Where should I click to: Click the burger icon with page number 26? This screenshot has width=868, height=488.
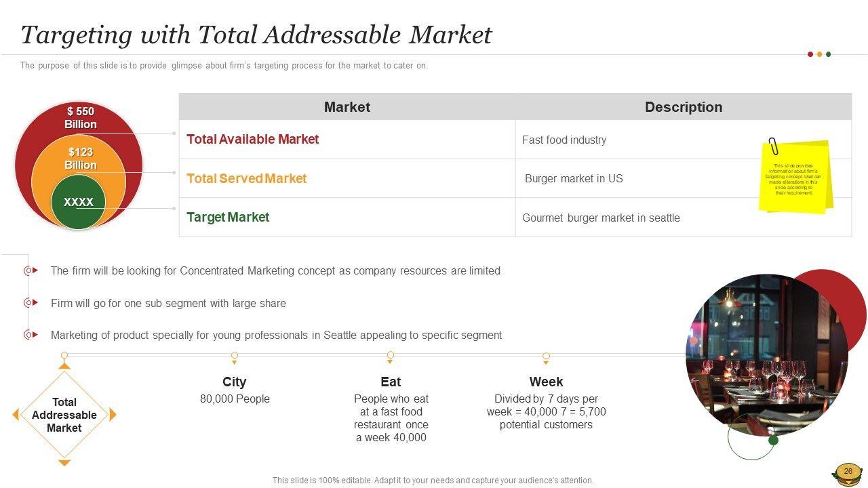[848, 473]
